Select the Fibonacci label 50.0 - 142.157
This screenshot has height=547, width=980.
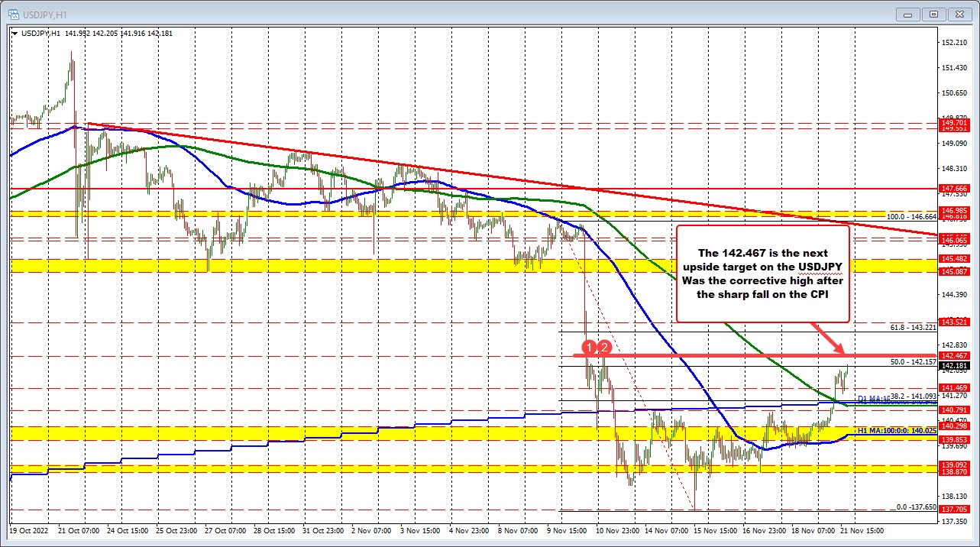914,361
